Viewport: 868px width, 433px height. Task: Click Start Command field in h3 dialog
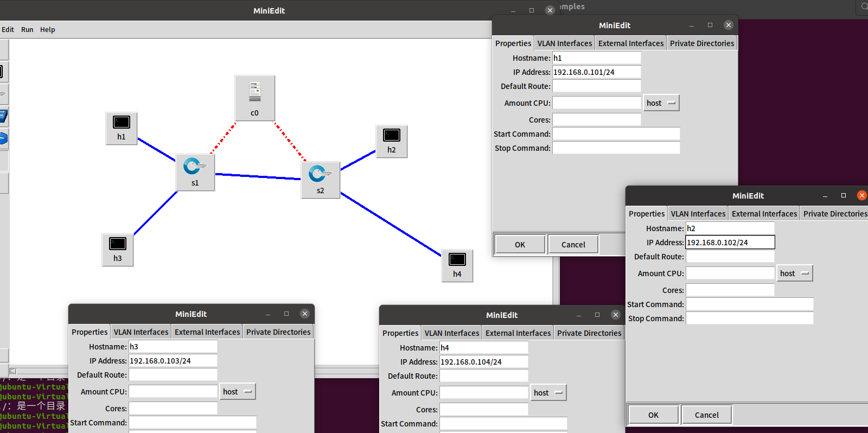click(x=193, y=423)
